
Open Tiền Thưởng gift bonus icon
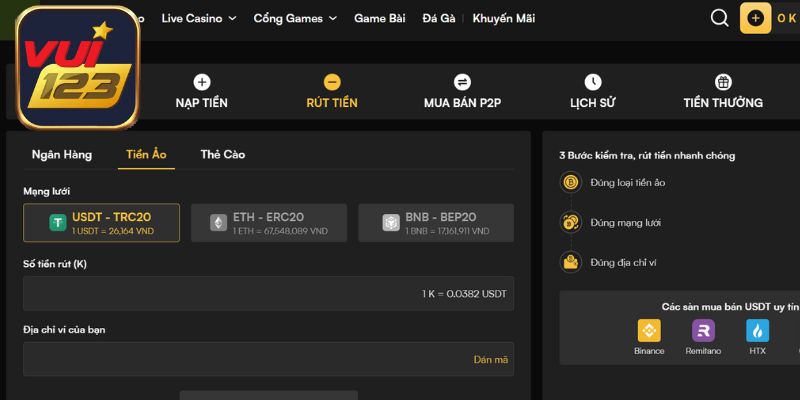tap(723, 83)
